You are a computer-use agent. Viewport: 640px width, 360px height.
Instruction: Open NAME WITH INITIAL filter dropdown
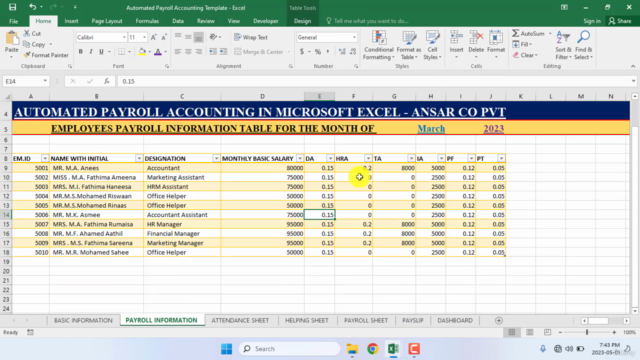pyautogui.click(x=139, y=158)
